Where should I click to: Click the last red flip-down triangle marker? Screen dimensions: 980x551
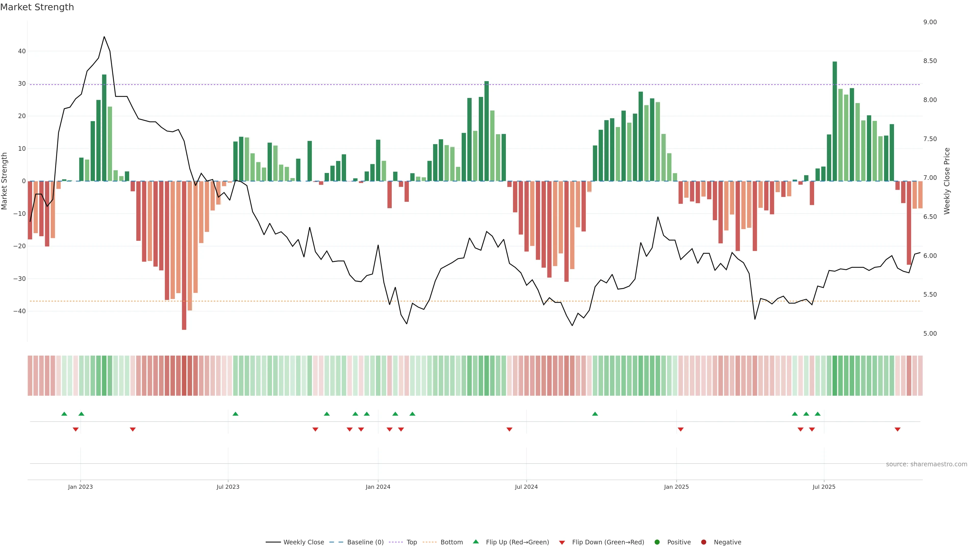(x=898, y=429)
